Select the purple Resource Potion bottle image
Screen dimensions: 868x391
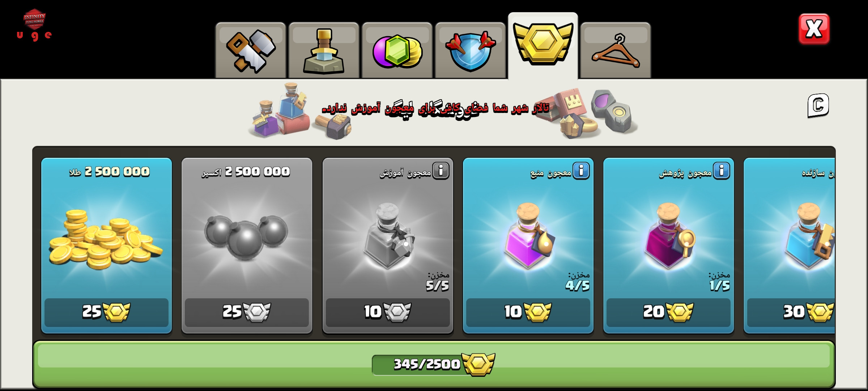pyautogui.click(x=528, y=235)
